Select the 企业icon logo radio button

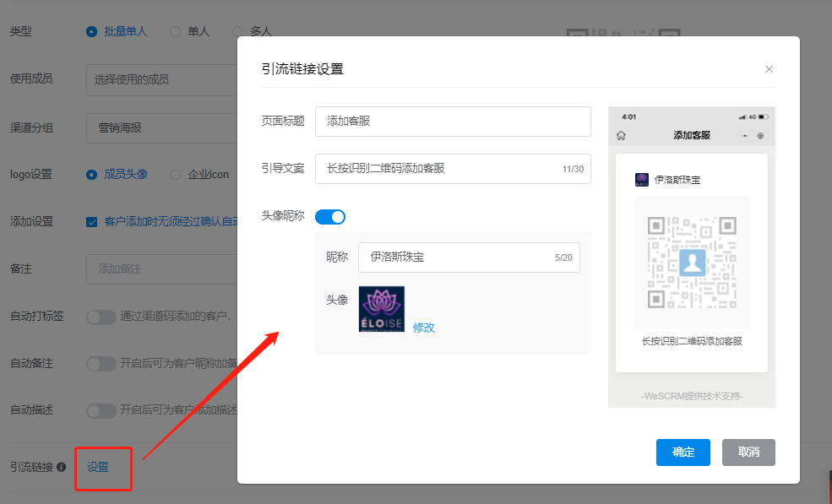point(175,175)
